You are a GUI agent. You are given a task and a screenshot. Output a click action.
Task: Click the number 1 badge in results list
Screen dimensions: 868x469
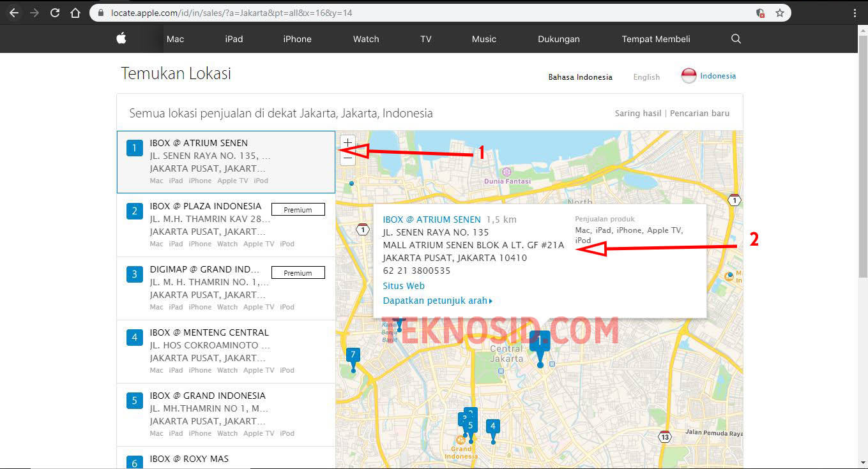coord(134,149)
